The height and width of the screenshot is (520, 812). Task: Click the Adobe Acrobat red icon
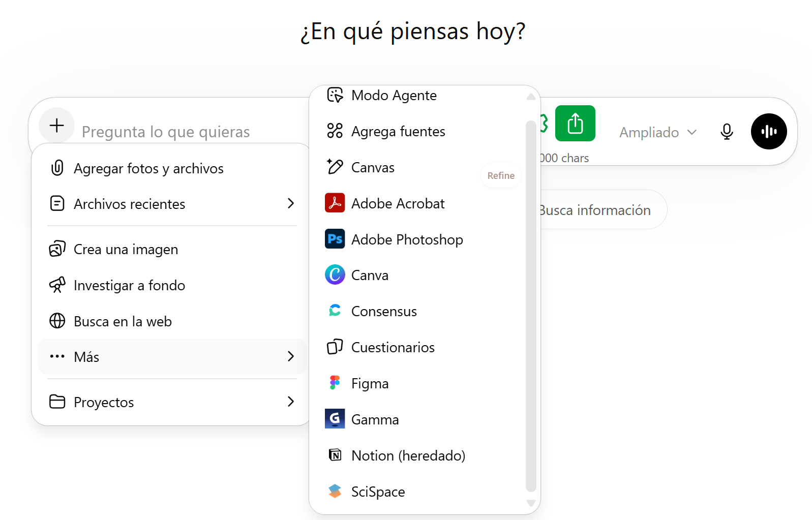(335, 203)
